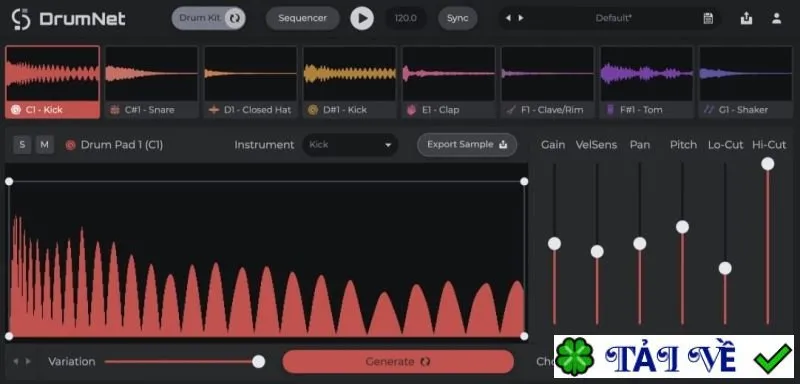Click the tom icon beside F#1
The height and width of the screenshot is (384, 800).
pos(610,110)
